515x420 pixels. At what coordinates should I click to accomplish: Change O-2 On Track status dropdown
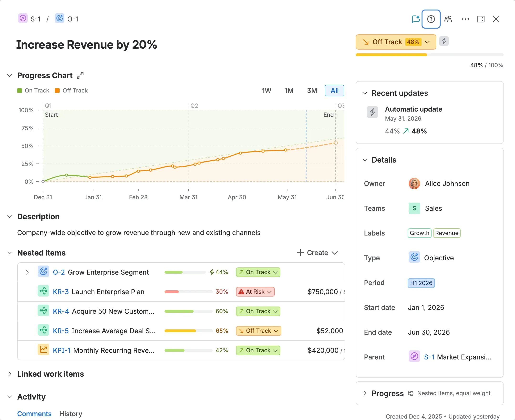(258, 272)
